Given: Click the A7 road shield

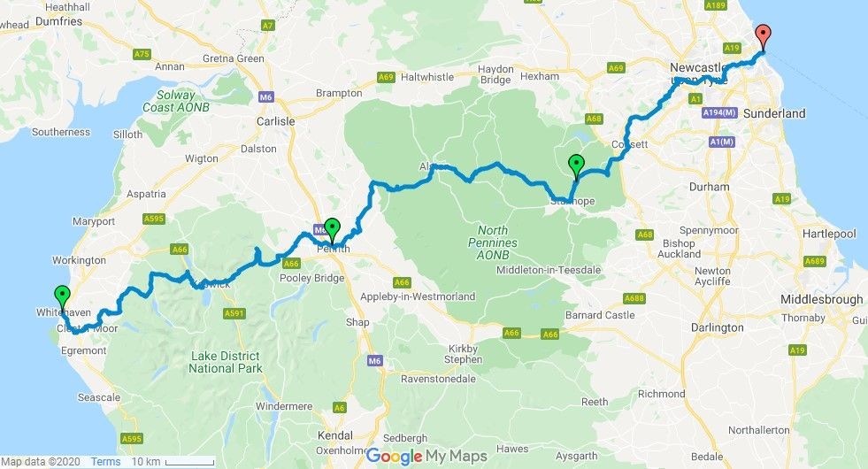Looking at the screenshot, I should pos(268,26).
